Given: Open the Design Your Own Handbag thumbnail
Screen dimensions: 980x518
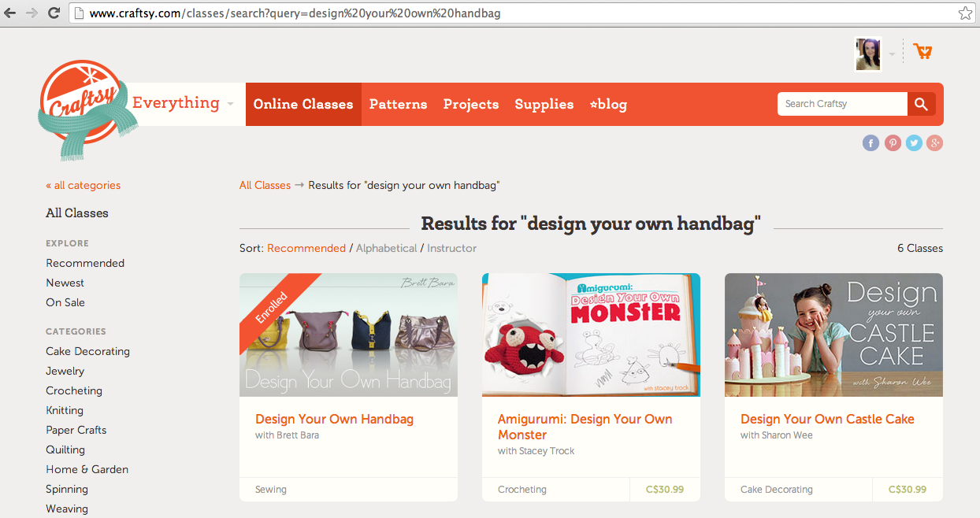Looking at the screenshot, I should (348, 335).
